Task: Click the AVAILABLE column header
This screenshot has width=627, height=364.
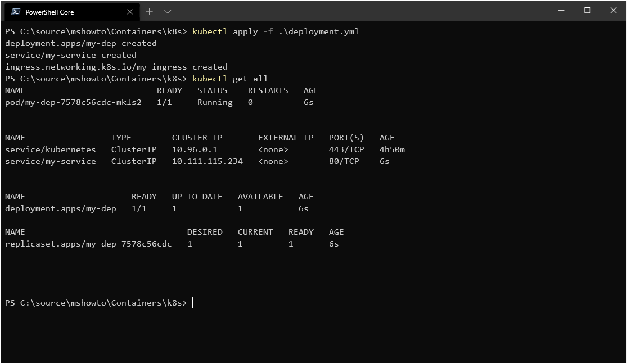Action: point(260,197)
